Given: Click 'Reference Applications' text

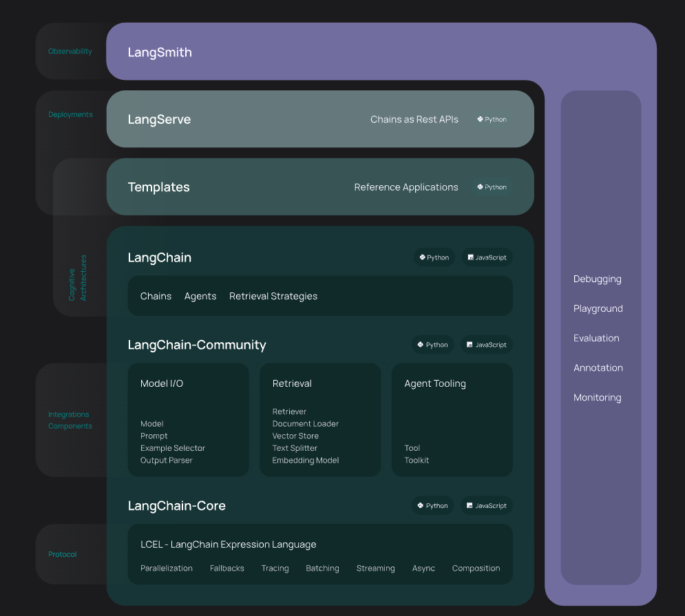Looking at the screenshot, I should pos(406,187).
